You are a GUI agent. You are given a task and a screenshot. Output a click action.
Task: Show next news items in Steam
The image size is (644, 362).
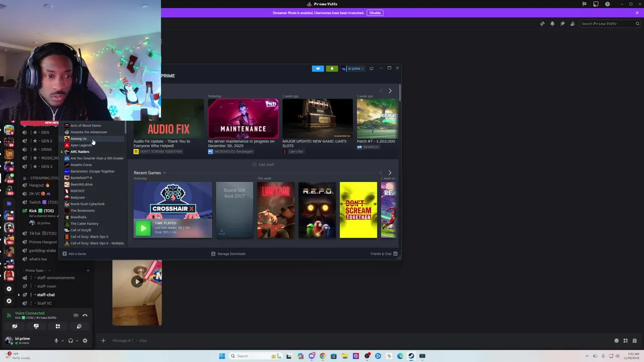click(x=390, y=91)
